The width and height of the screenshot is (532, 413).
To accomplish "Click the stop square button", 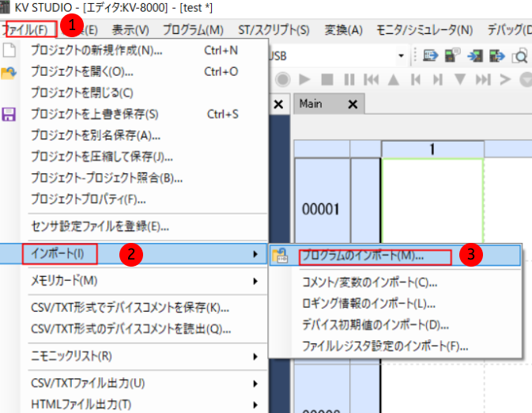I will pyautogui.click(x=327, y=79).
